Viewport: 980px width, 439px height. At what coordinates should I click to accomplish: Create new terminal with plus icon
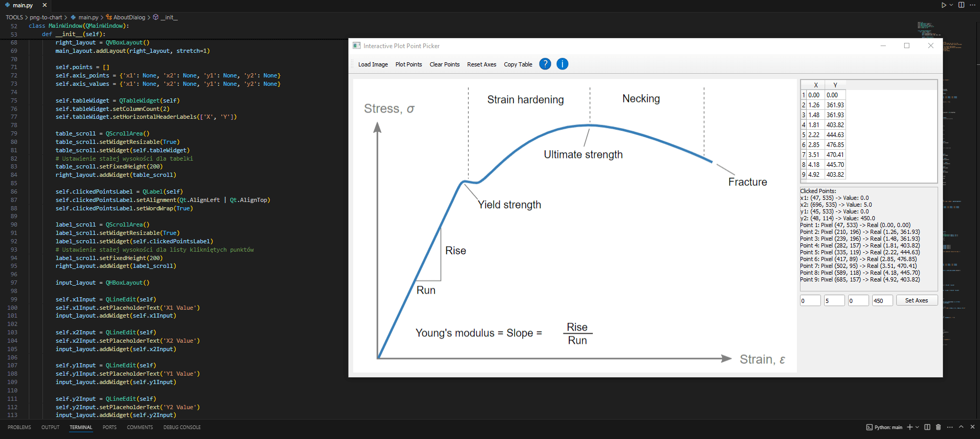pos(909,427)
